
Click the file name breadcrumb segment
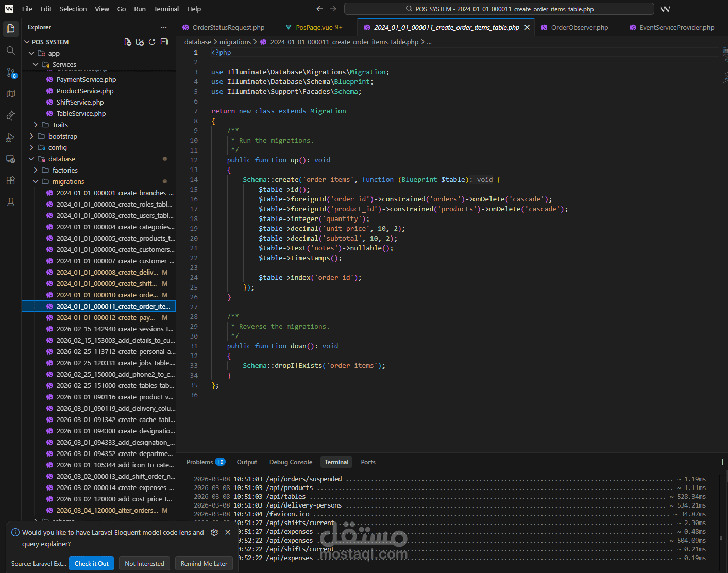click(344, 42)
